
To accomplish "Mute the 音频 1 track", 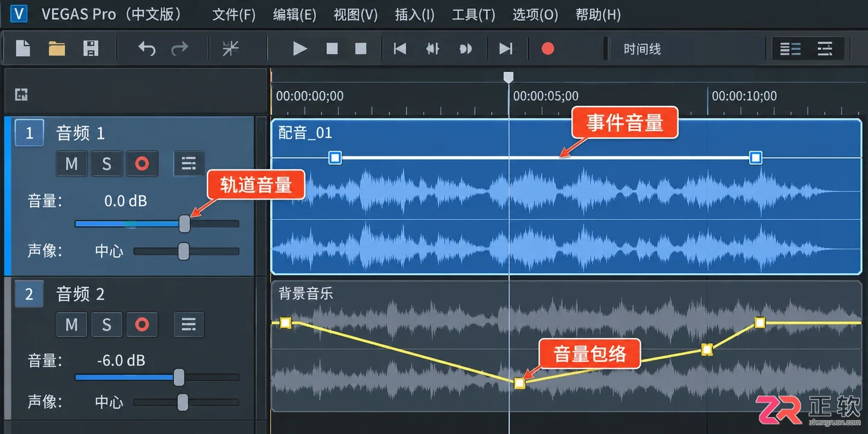I will (x=72, y=163).
